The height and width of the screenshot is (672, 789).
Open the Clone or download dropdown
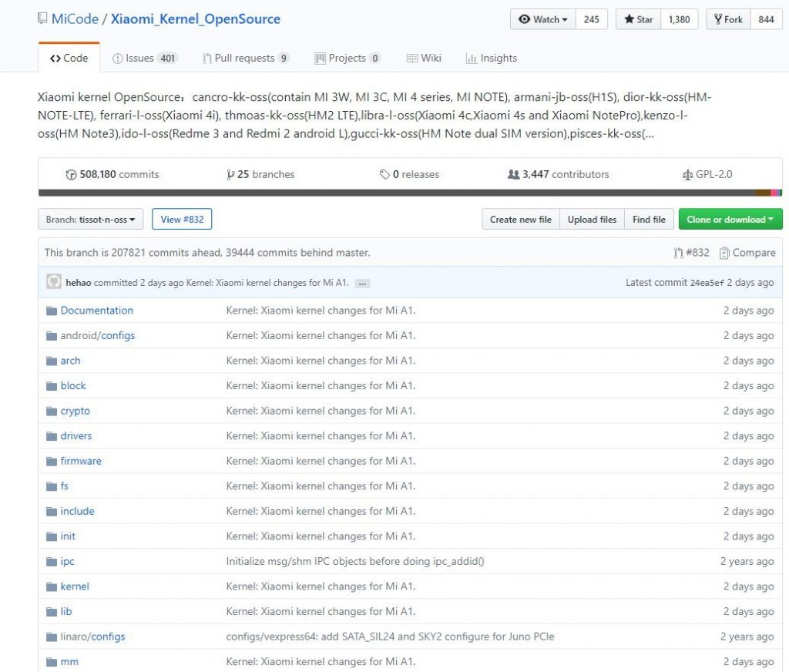click(x=730, y=220)
